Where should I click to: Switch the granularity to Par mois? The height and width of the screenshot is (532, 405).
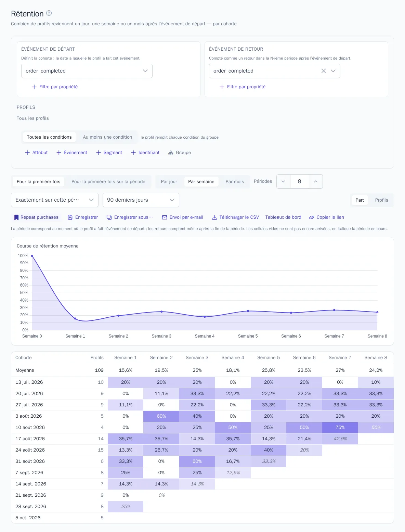coord(235,182)
